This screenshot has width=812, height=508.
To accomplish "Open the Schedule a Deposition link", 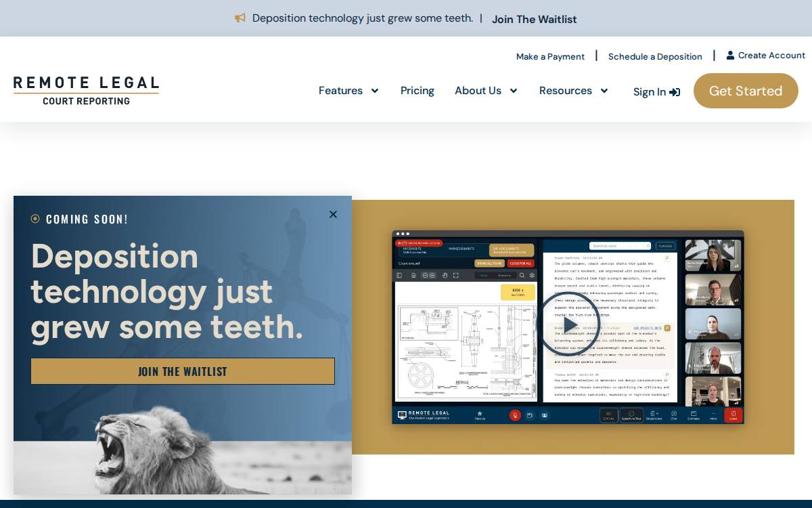I will pos(655,56).
